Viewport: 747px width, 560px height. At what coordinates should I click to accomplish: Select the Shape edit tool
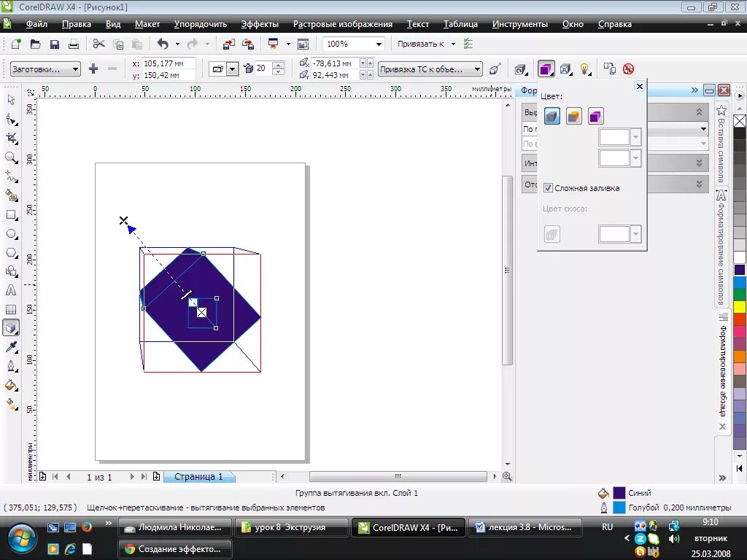(11, 120)
